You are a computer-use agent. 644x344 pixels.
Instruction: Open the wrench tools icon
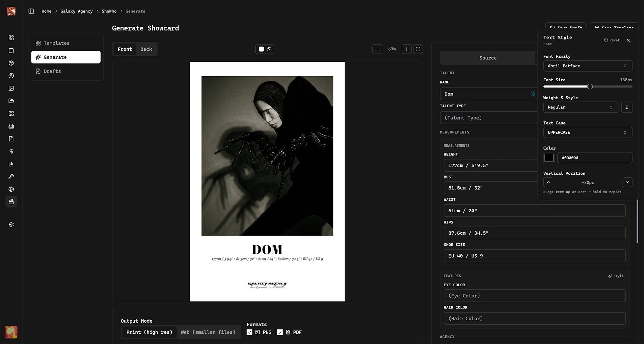pos(11,177)
